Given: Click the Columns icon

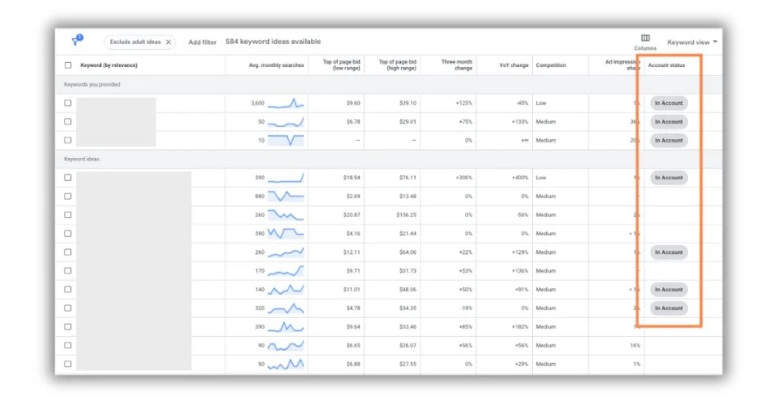Looking at the screenshot, I should [x=645, y=38].
